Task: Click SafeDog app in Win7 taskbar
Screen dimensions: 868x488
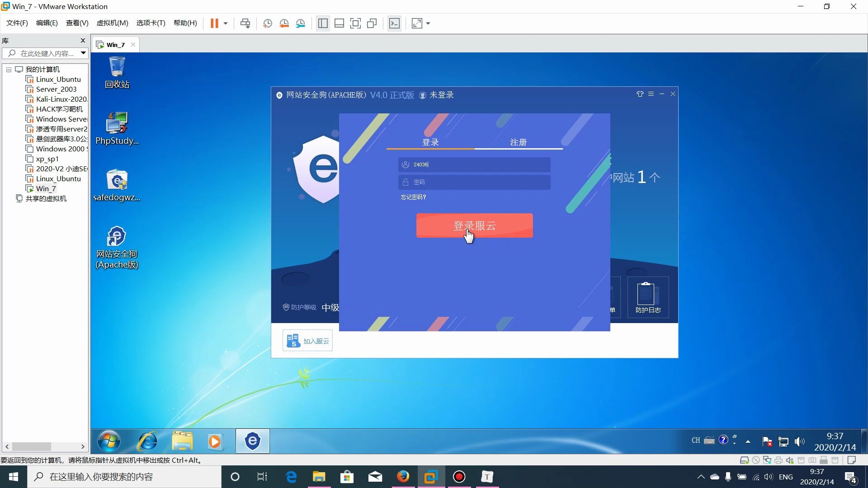Action: 252,441
